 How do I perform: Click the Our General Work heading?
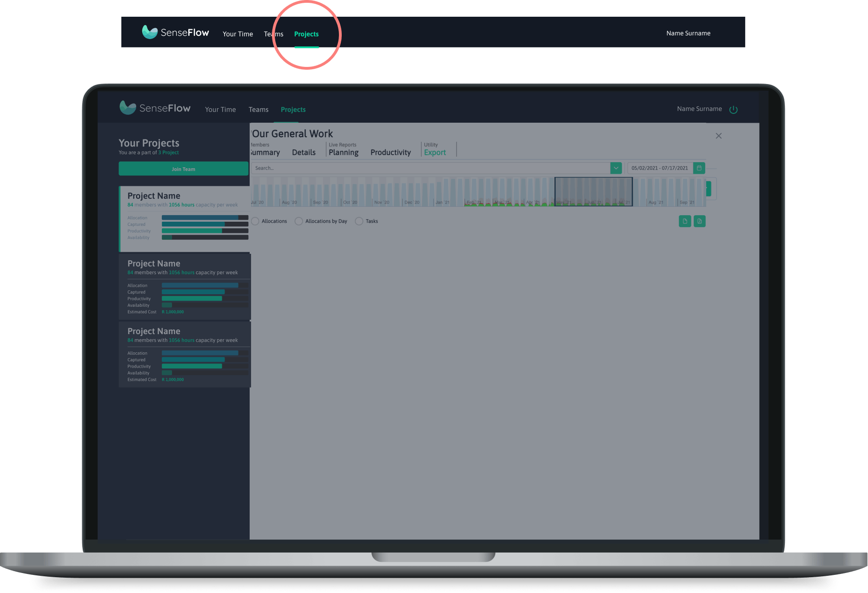point(292,134)
